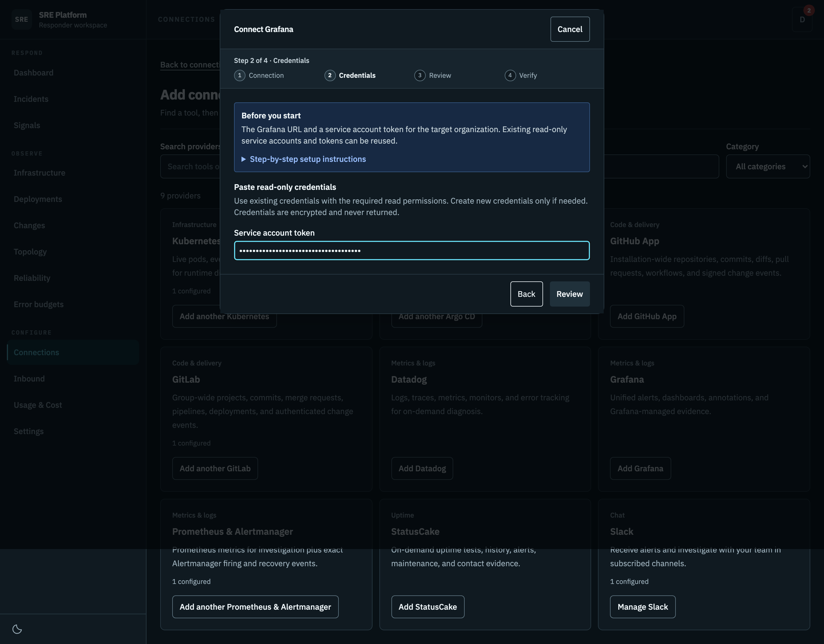Open Connections in the sidebar
The height and width of the screenshot is (644, 824).
click(73, 353)
